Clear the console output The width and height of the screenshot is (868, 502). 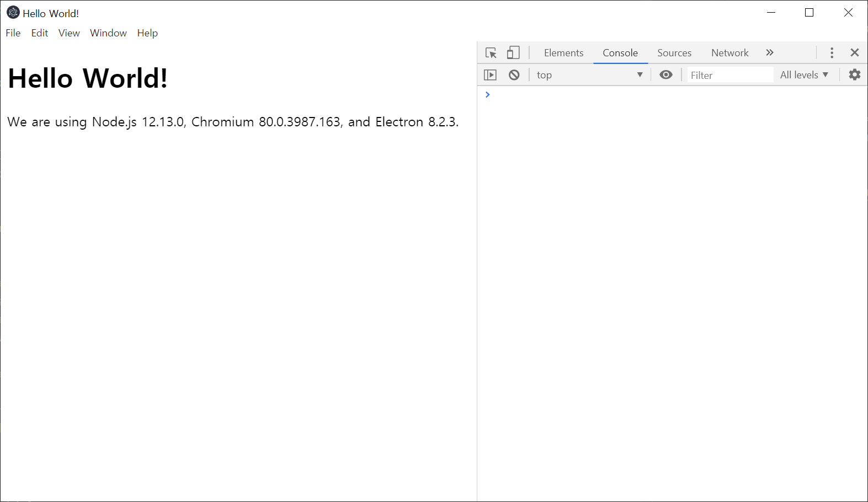pyautogui.click(x=514, y=75)
